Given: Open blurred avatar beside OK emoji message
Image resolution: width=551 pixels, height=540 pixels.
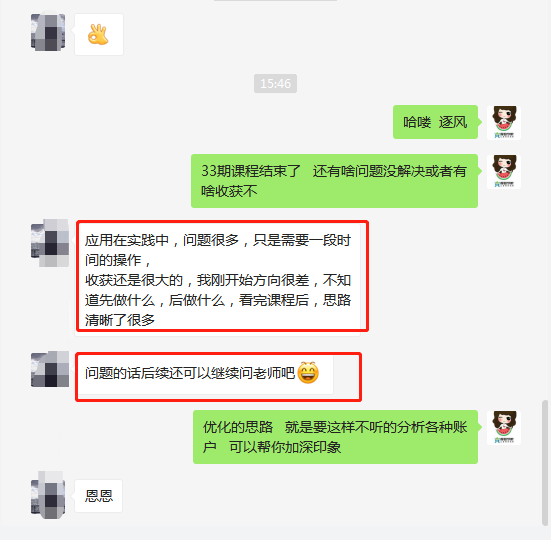Looking at the screenshot, I should pyautogui.click(x=48, y=32).
